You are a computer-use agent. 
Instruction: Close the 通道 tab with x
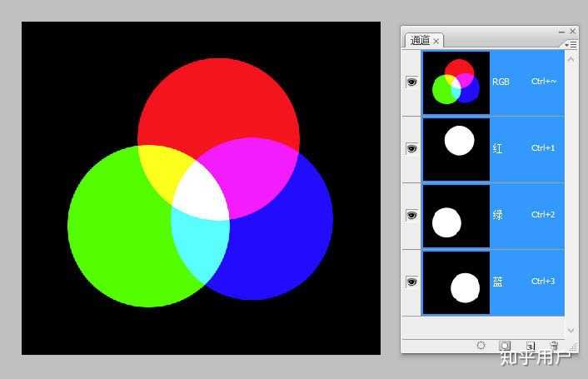436,42
